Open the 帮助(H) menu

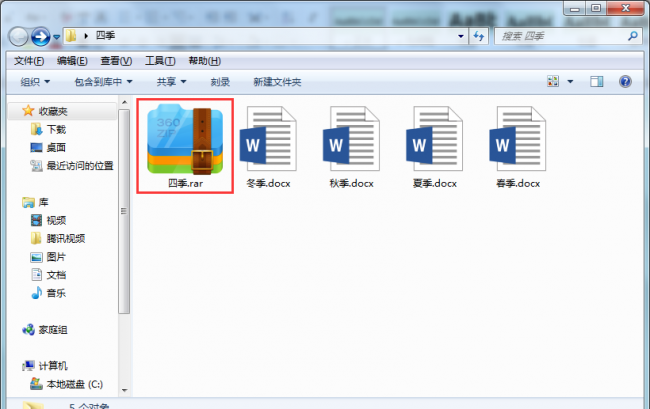coord(204,61)
